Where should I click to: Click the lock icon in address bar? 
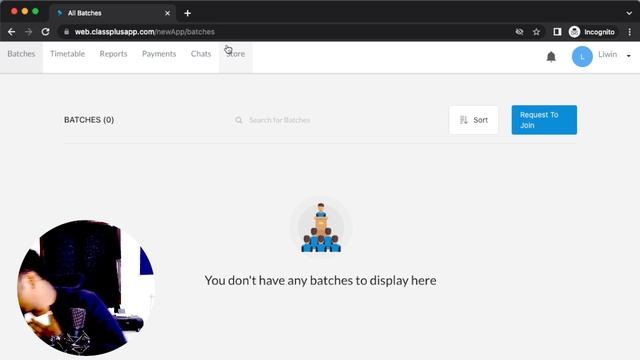pos(67,32)
